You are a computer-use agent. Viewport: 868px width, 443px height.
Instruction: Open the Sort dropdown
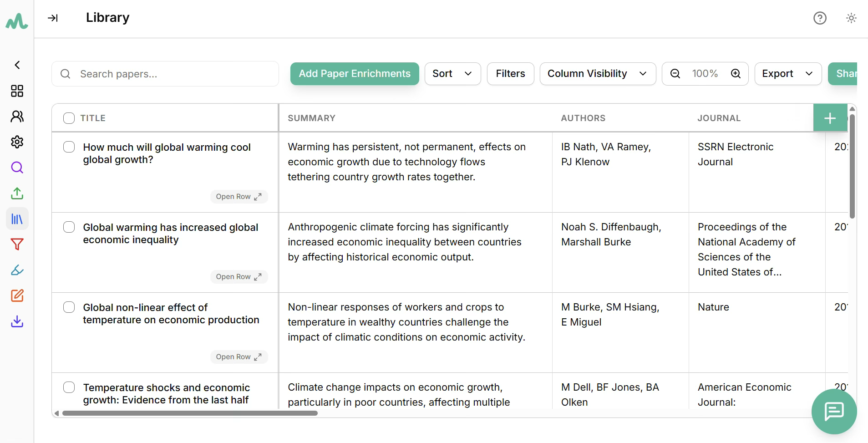452,73
